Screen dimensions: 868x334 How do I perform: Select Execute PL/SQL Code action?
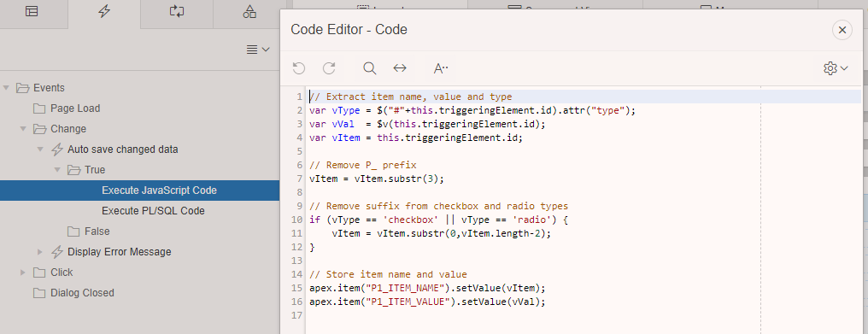153,210
